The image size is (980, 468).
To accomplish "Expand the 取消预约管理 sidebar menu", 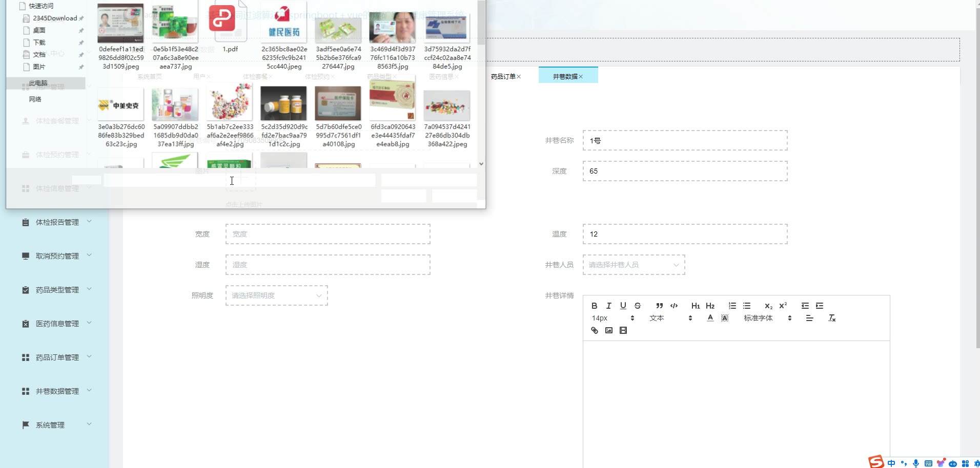I will pos(57,256).
